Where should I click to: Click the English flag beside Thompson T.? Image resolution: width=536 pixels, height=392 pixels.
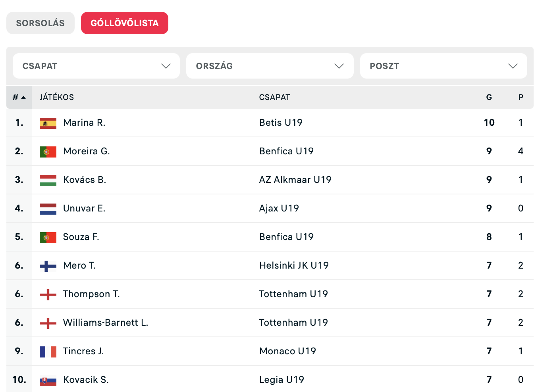tap(48, 294)
